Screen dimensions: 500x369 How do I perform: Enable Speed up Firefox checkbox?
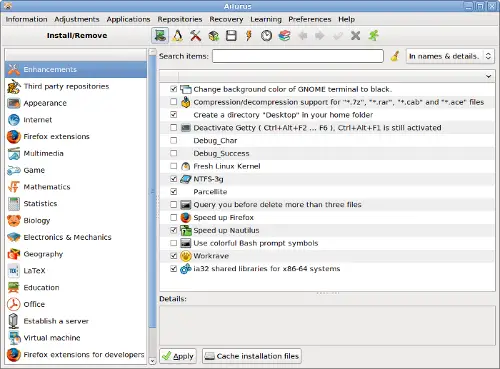tap(173, 217)
